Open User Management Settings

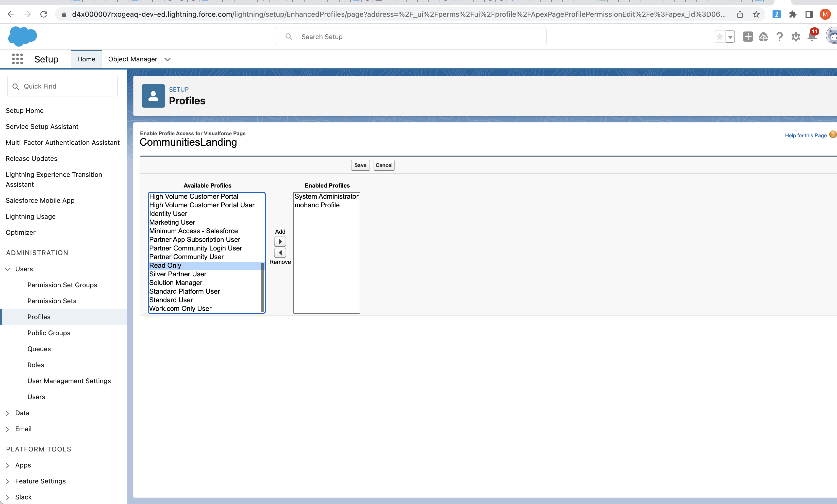pyautogui.click(x=69, y=381)
